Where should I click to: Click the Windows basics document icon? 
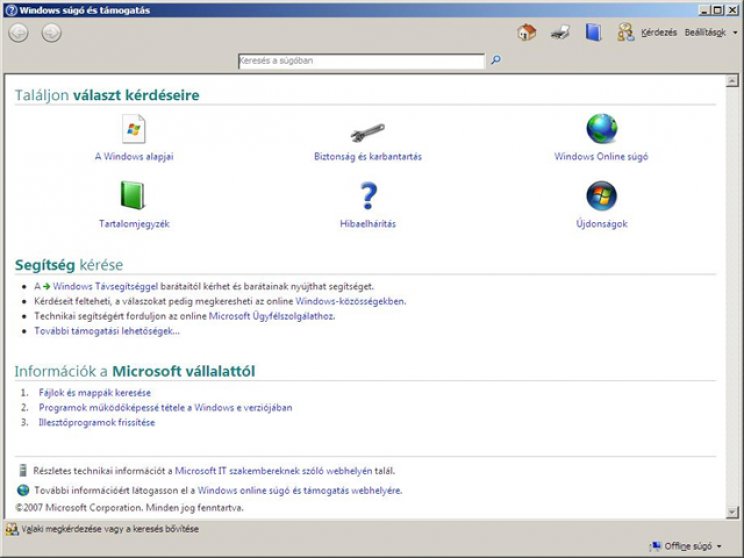click(133, 129)
